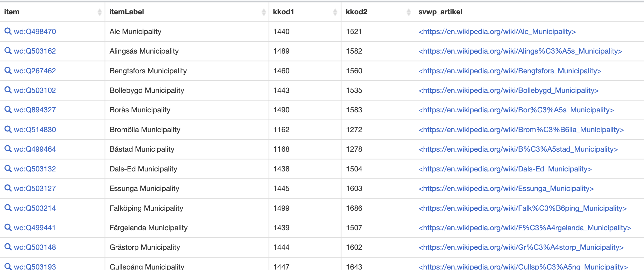Click magnifier icon beside wd:Q503132
The height and width of the screenshot is (270, 644).
tap(8, 169)
